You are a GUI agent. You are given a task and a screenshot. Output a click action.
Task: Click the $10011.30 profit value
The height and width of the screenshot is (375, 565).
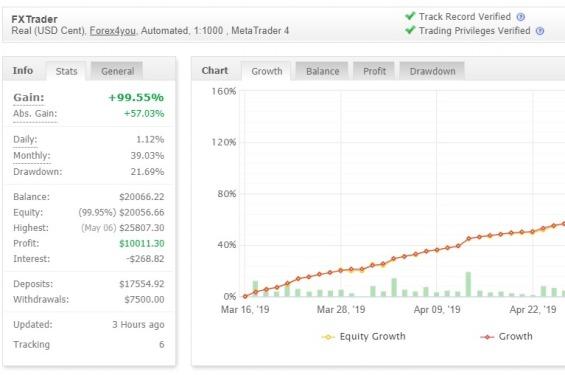142,244
